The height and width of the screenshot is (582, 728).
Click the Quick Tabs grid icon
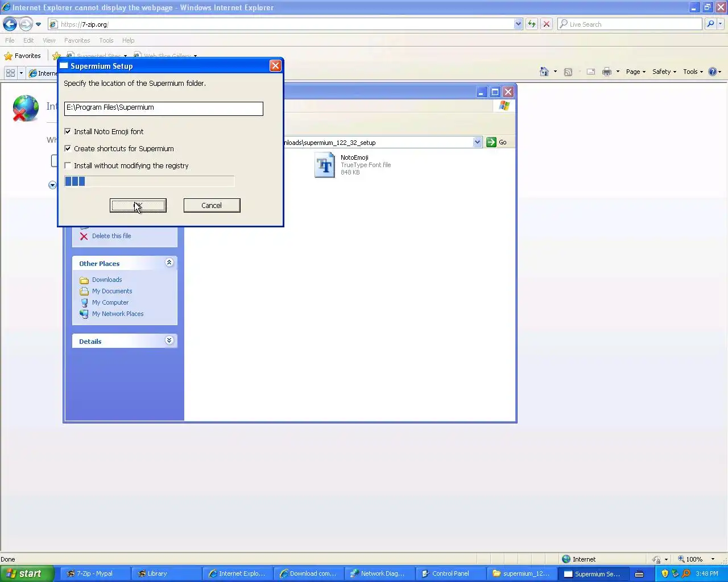pyautogui.click(x=10, y=73)
